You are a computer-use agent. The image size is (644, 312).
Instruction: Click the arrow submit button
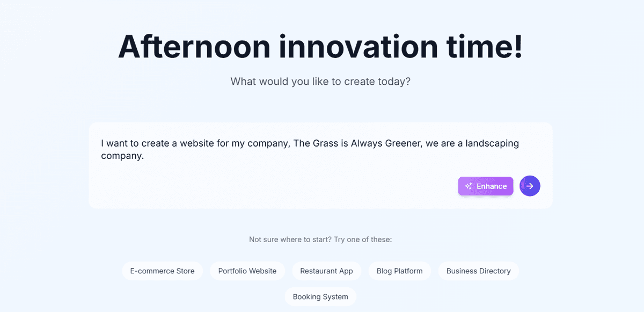click(530, 186)
